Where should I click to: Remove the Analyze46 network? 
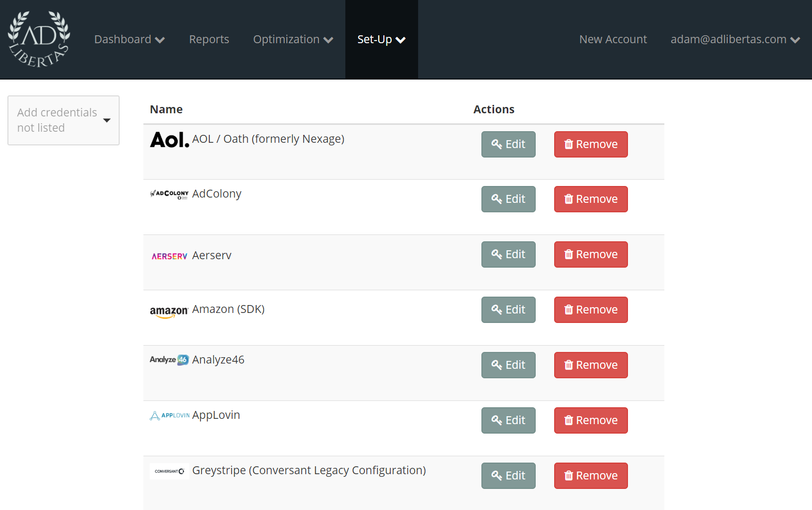coord(591,365)
